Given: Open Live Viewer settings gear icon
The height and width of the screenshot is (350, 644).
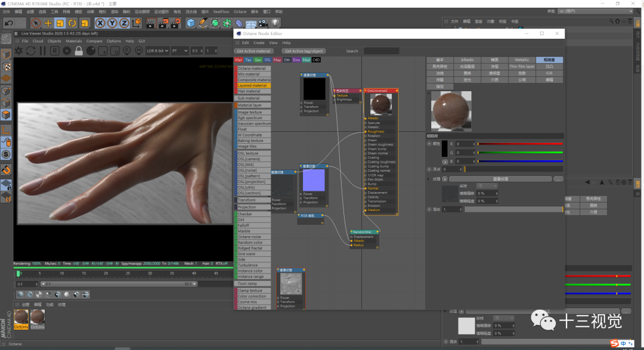Looking at the screenshot, I should pyautogui.click(x=67, y=51).
